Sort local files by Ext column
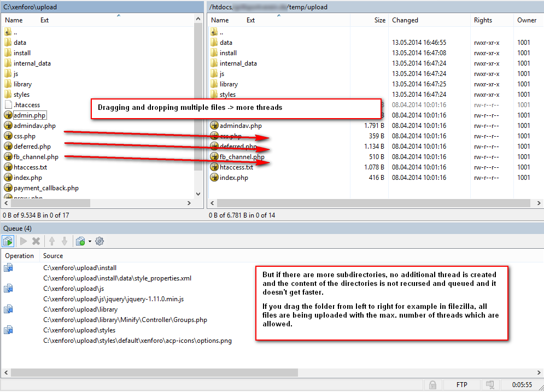This screenshot has width=544, height=392. pyautogui.click(x=45, y=20)
